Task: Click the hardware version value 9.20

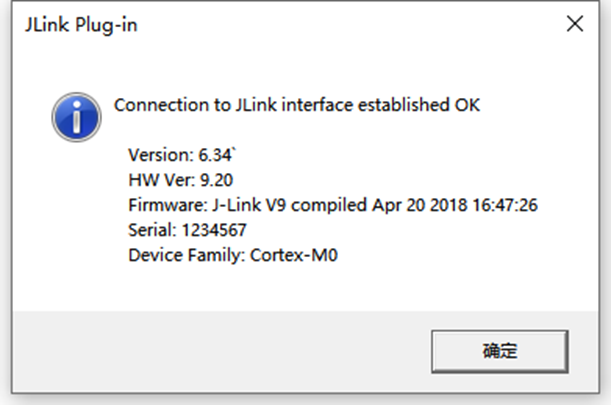Action: (216, 180)
